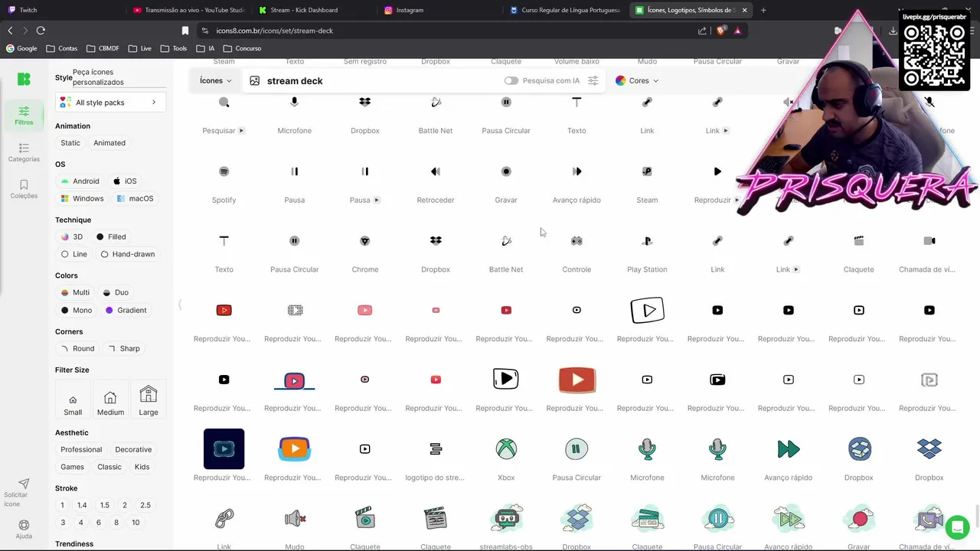The height and width of the screenshot is (551, 980).
Task: Switch to Kick Dashboard tab
Action: [304, 10]
